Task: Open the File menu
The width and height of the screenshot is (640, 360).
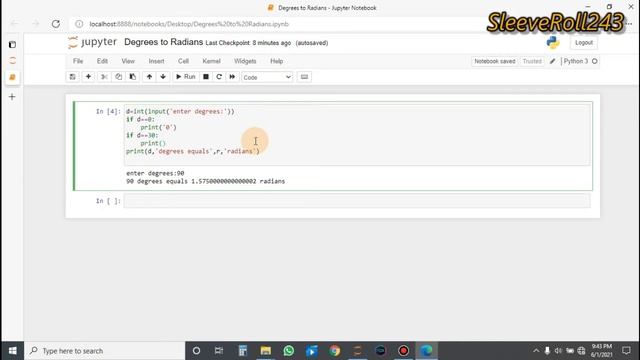Action: click(78, 61)
